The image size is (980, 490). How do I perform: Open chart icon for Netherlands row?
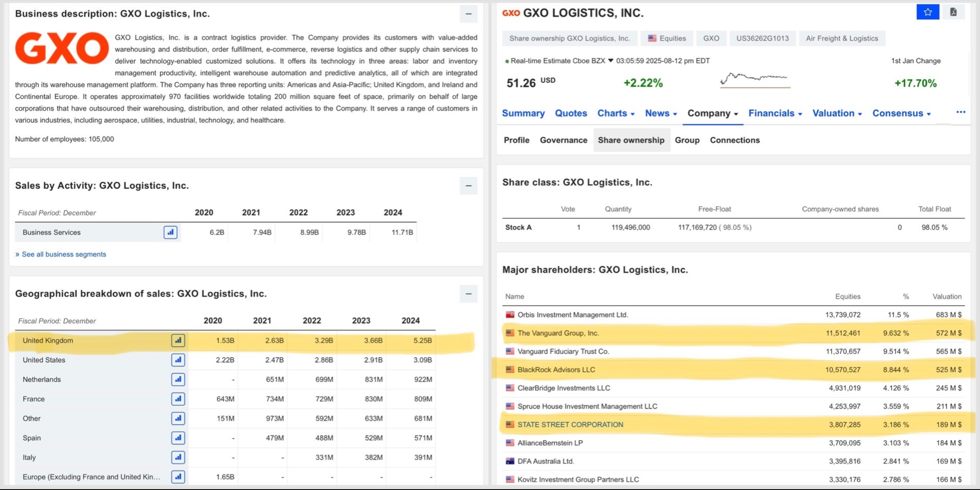[x=178, y=379]
